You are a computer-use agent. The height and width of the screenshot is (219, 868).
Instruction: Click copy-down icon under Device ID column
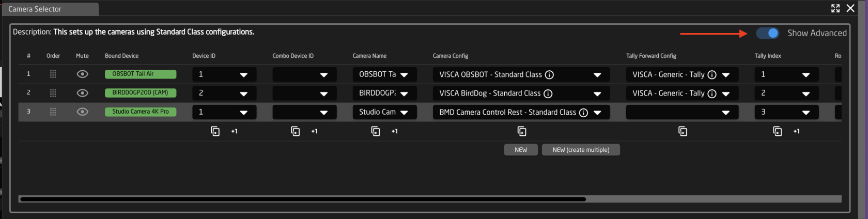(x=215, y=131)
